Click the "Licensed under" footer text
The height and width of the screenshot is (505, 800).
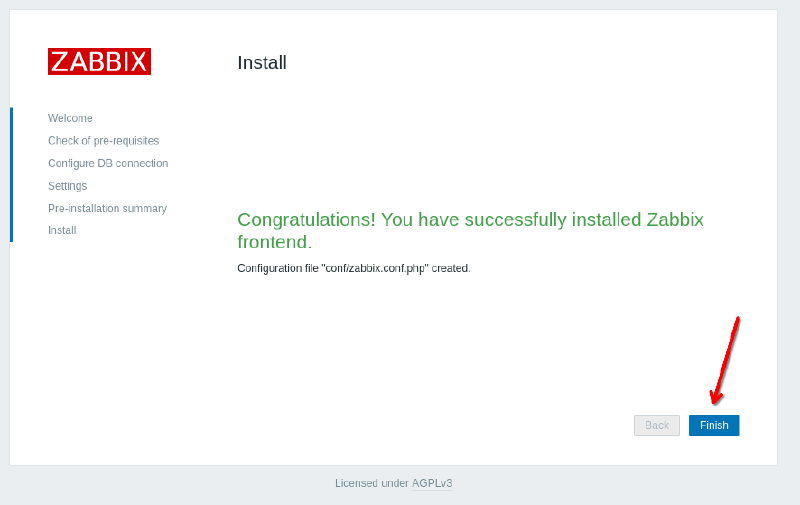click(x=371, y=483)
